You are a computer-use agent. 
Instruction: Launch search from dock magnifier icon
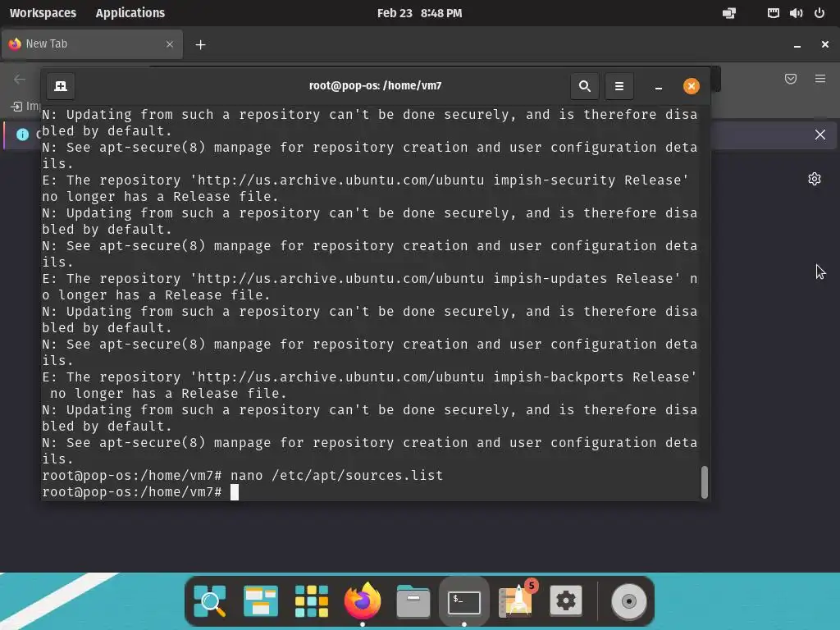click(209, 601)
